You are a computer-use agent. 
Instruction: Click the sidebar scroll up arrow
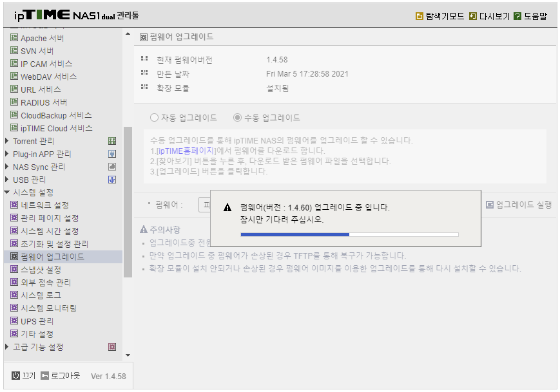pos(128,34)
